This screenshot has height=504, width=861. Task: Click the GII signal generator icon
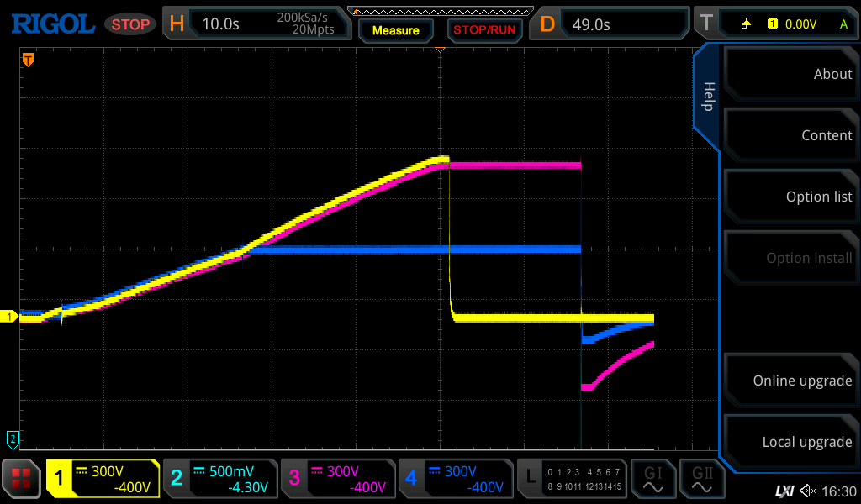(701, 479)
